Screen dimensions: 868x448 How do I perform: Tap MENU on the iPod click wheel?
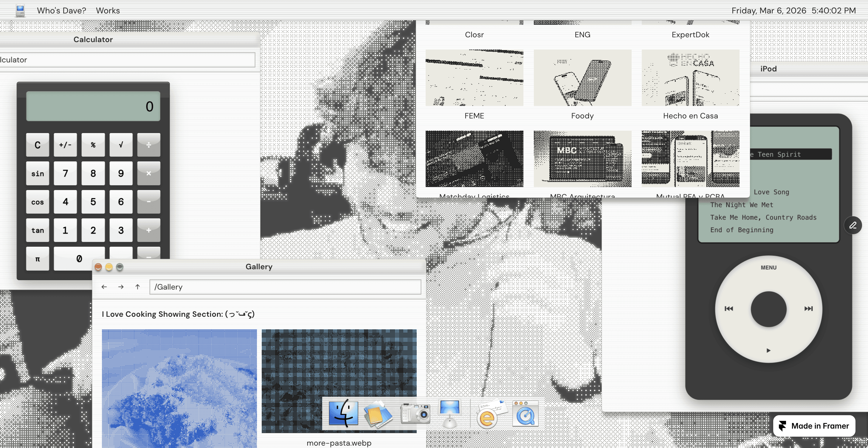[x=768, y=267]
